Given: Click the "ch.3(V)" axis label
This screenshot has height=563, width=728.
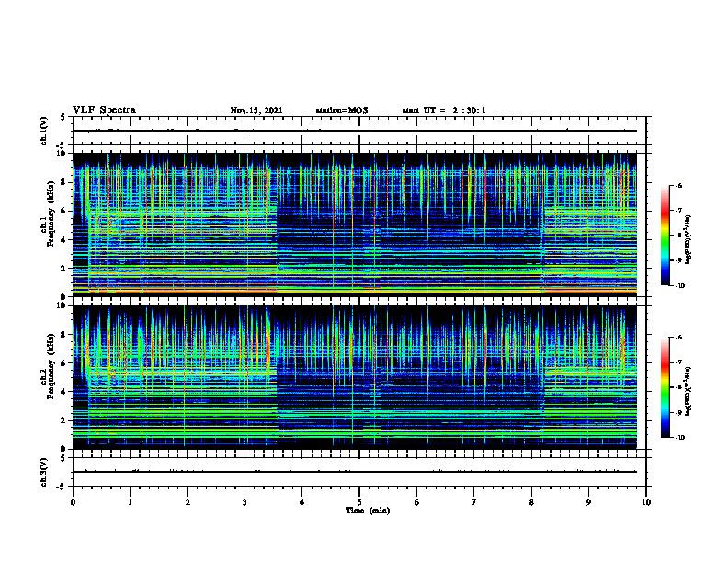Looking at the screenshot, I should pos(43,472).
